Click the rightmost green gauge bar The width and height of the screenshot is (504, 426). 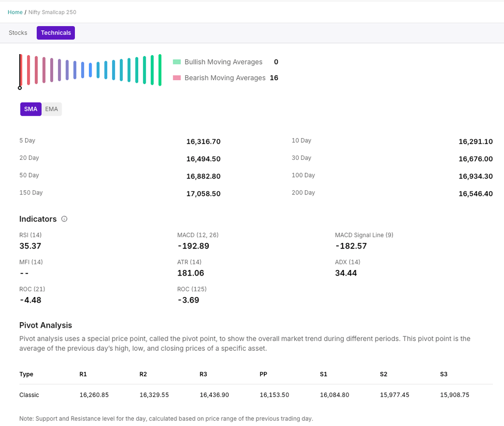pos(160,70)
